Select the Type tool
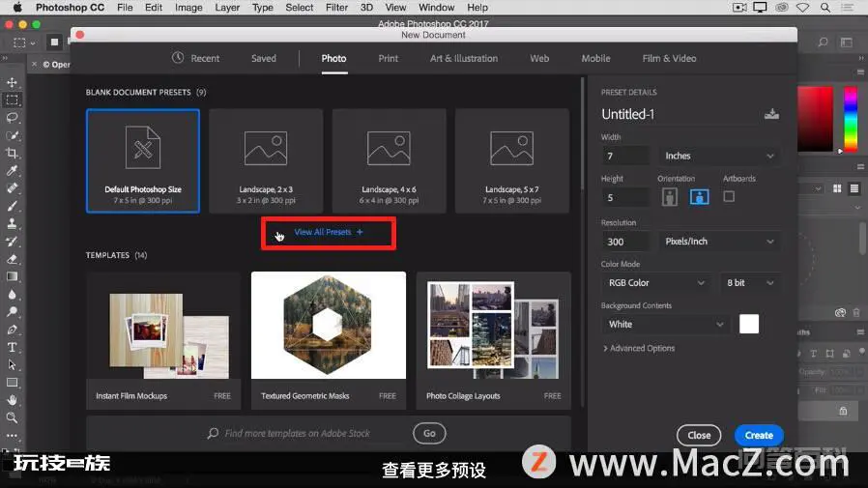868x488 pixels. 12,348
